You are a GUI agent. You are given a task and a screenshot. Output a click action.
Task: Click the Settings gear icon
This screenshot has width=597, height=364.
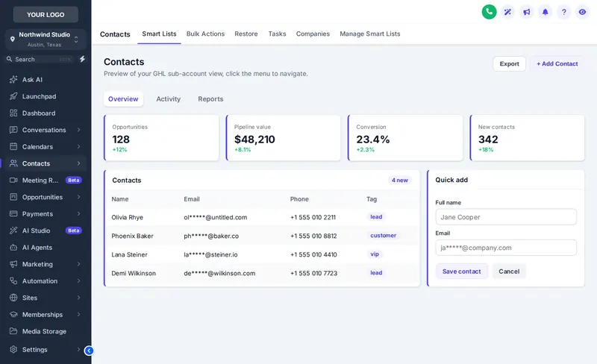[x=13, y=350]
